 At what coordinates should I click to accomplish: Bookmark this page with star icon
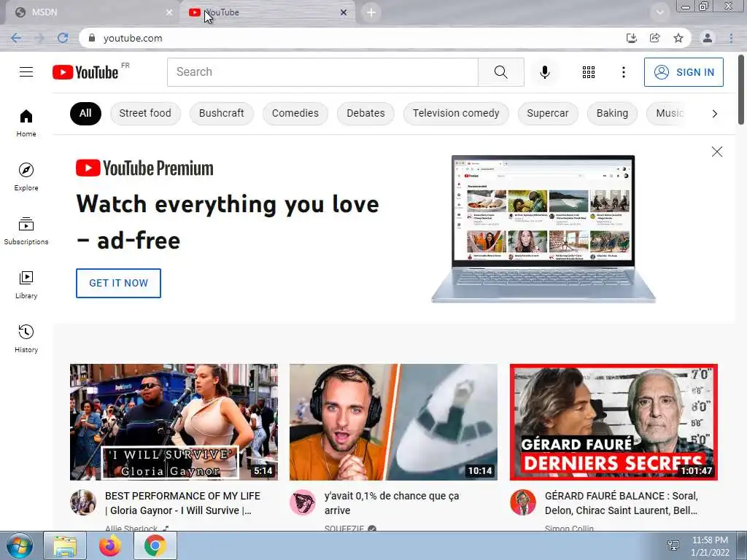pyautogui.click(x=678, y=38)
